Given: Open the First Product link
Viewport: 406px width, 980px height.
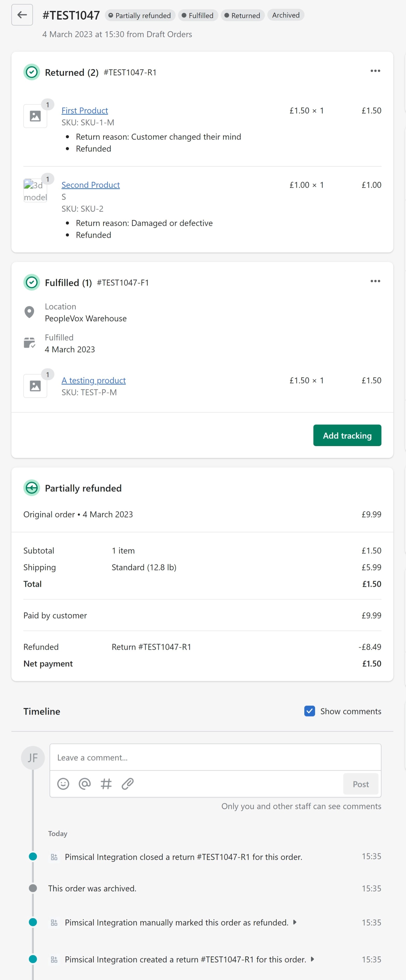Looking at the screenshot, I should 84,110.
